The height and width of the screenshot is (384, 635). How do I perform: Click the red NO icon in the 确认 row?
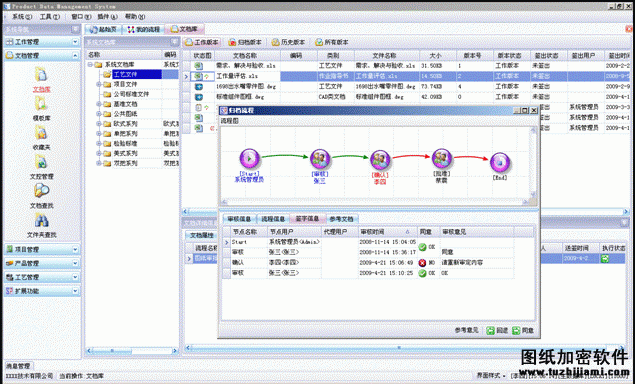tap(422, 263)
